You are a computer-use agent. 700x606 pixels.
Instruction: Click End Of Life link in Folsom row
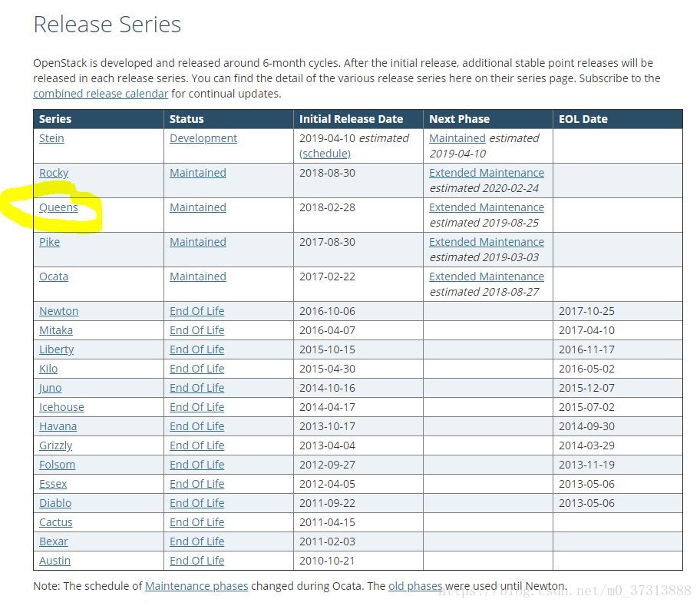[x=196, y=465]
